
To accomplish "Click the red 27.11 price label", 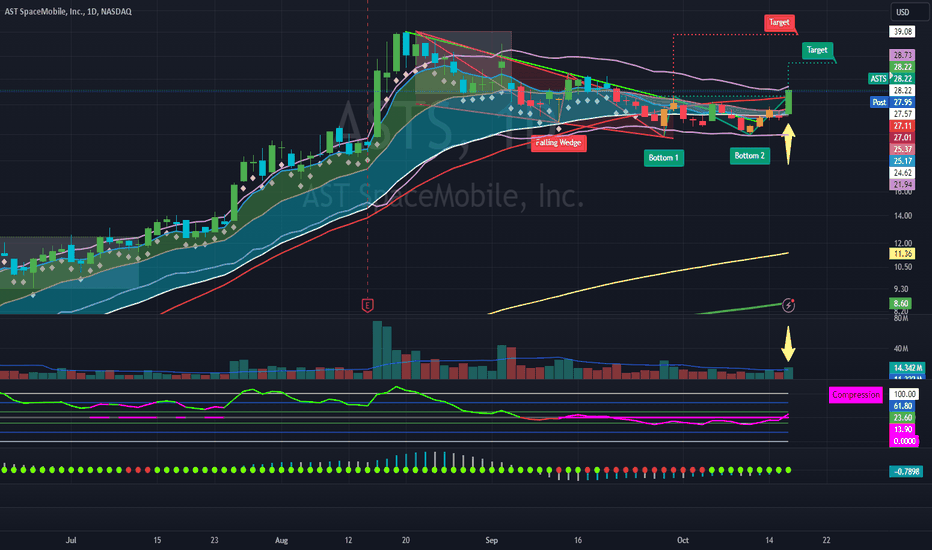I will pyautogui.click(x=902, y=125).
